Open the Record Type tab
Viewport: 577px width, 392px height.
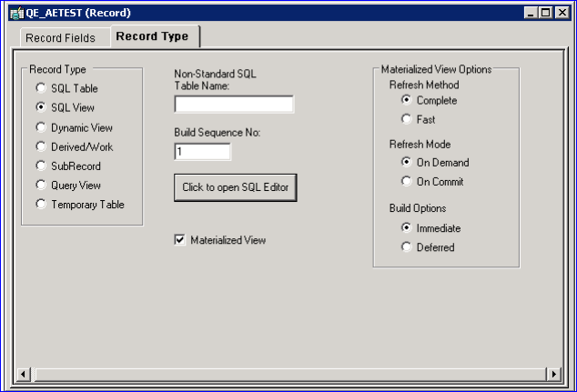tap(155, 36)
